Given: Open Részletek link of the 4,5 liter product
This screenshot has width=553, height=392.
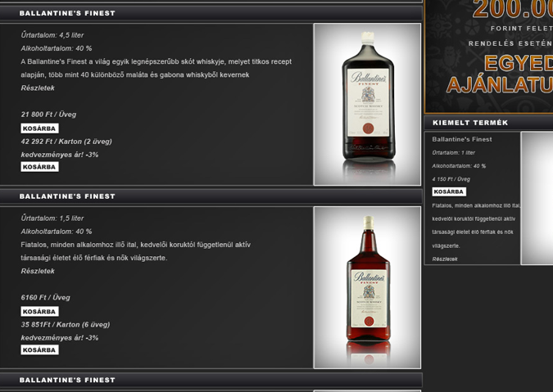Looking at the screenshot, I should pyautogui.click(x=38, y=88).
